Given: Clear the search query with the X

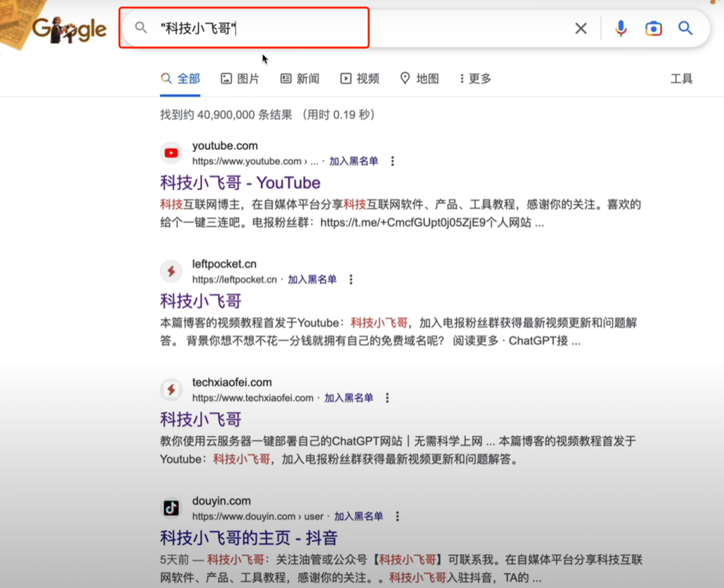Looking at the screenshot, I should point(581,28).
